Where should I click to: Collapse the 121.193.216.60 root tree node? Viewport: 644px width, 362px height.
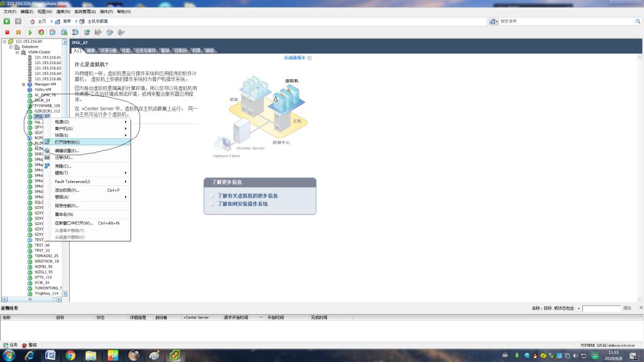pyautogui.click(x=4, y=41)
